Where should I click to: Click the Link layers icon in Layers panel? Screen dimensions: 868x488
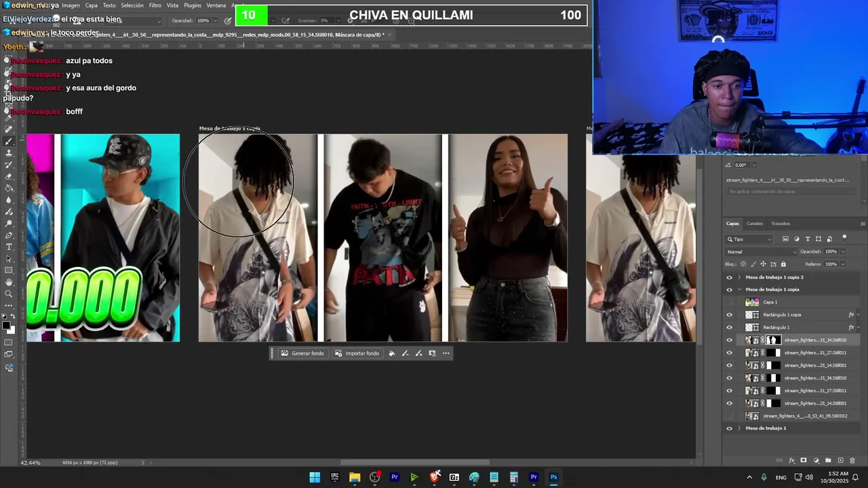pos(779,460)
